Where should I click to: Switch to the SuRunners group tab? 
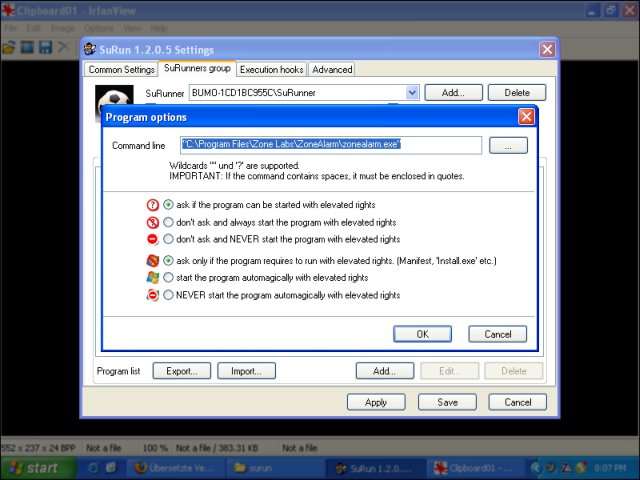click(x=197, y=68)
